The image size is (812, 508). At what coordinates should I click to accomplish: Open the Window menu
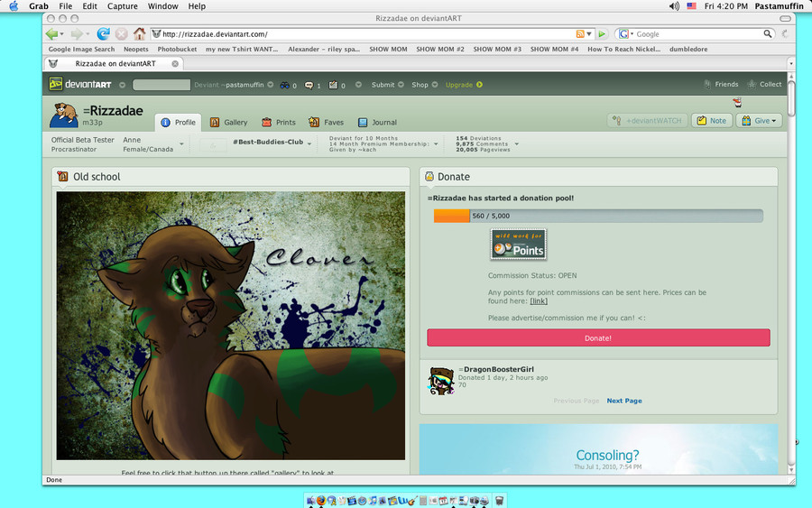pyautogui.click(x=162, y=6)
